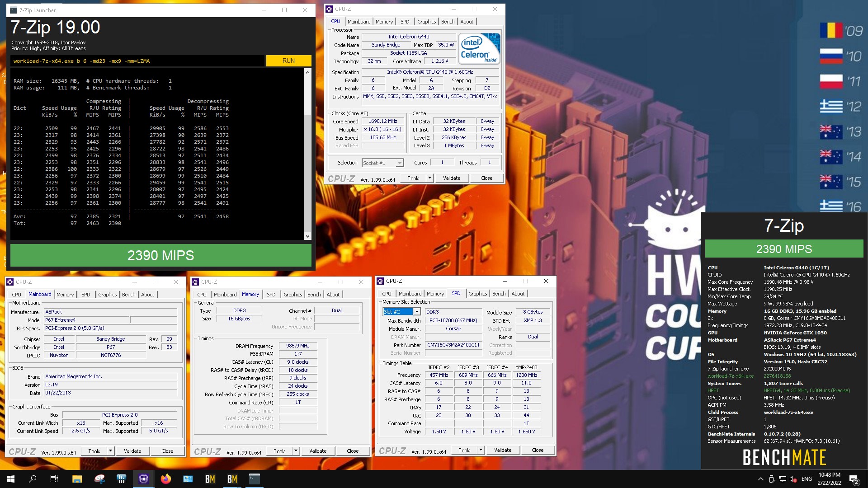Image resolution: width=868 pixels, height=488 pixels.
Task: Click the Memory CPU-Z window title icon
Action: (x=196, y=282)
